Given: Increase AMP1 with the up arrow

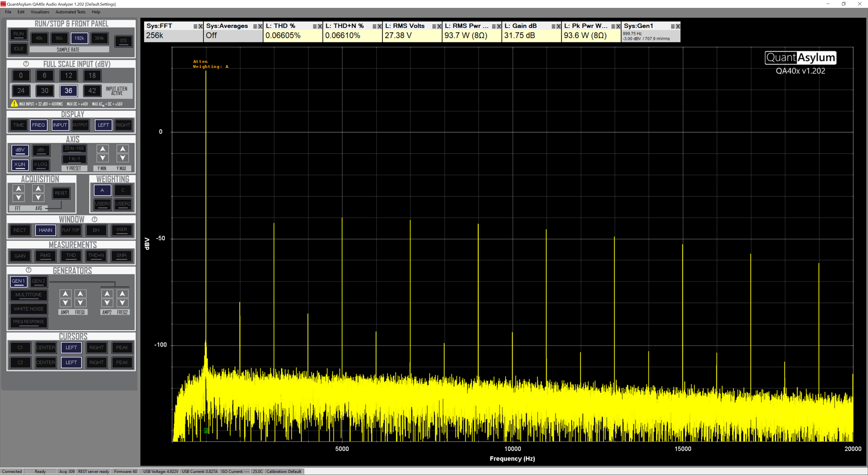Looking at the screenshot, I should point(66,294).
